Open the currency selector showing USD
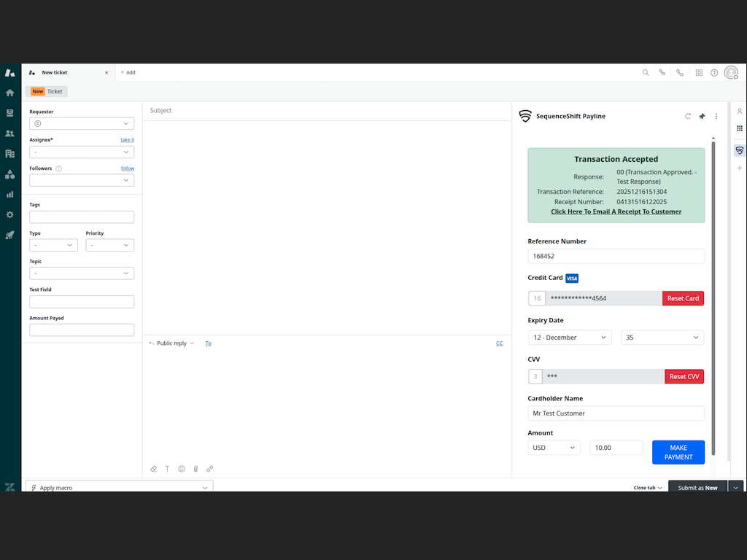 click(x=554, y=447)
